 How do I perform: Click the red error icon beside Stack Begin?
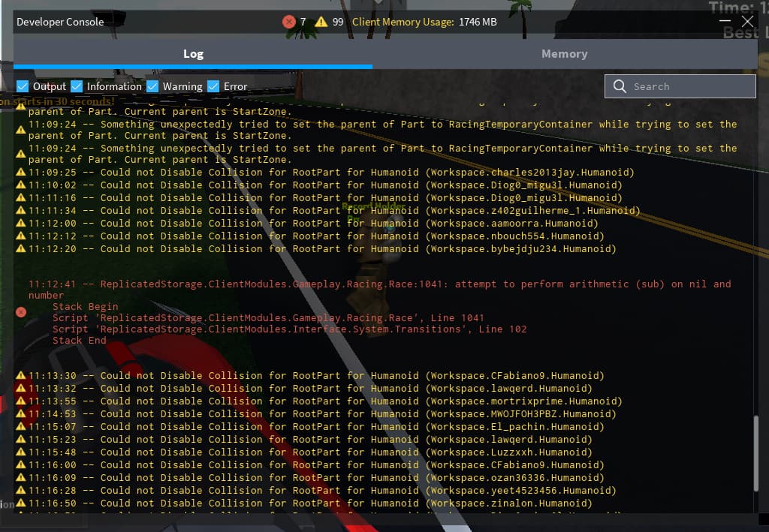coord(21,312)
